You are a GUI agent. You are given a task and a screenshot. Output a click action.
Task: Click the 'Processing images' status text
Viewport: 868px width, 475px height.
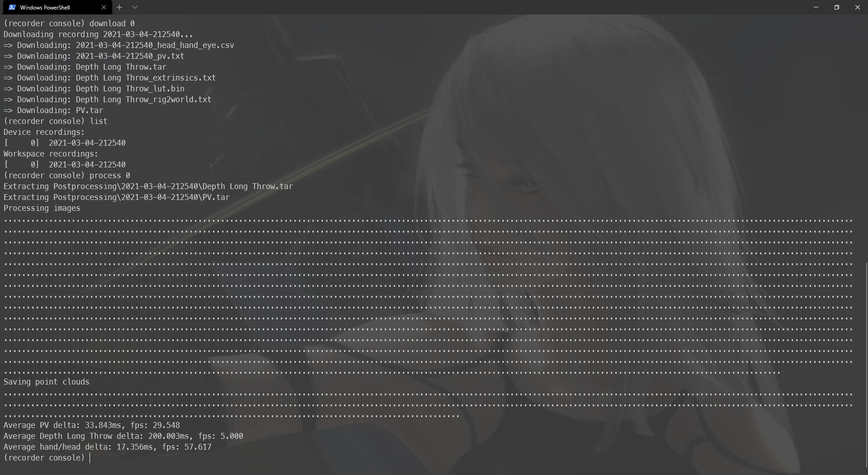coord(42,208)
